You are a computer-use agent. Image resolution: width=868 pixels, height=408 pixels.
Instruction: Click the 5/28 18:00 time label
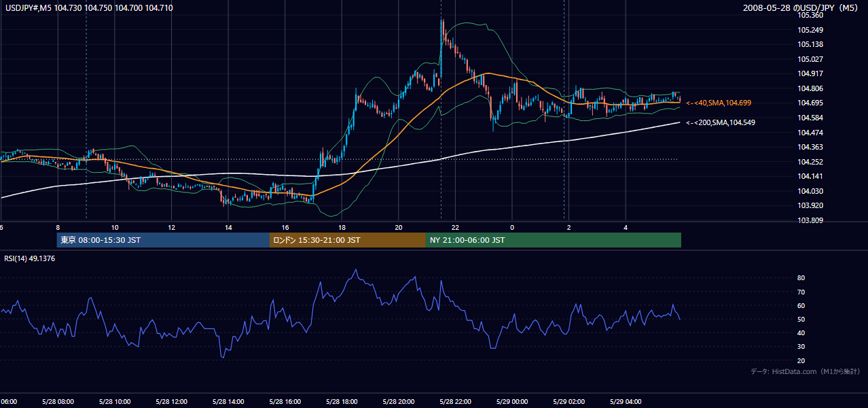coord(342,401)
